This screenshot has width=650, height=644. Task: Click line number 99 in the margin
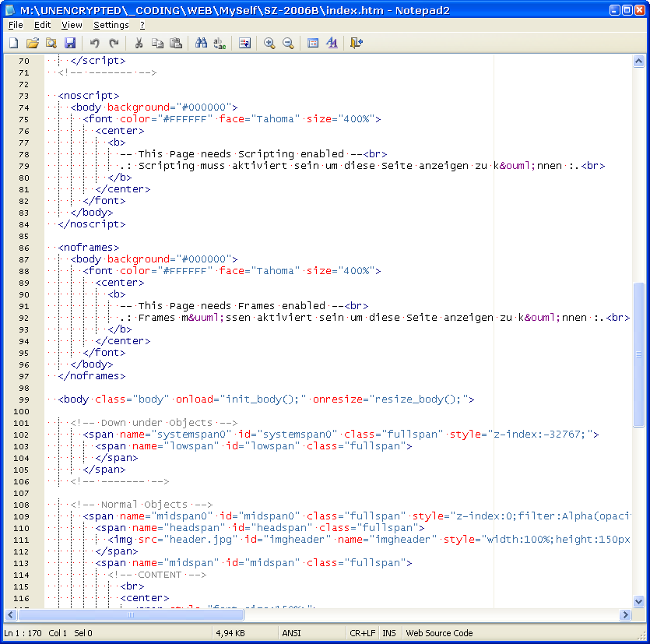click(24, 399)
